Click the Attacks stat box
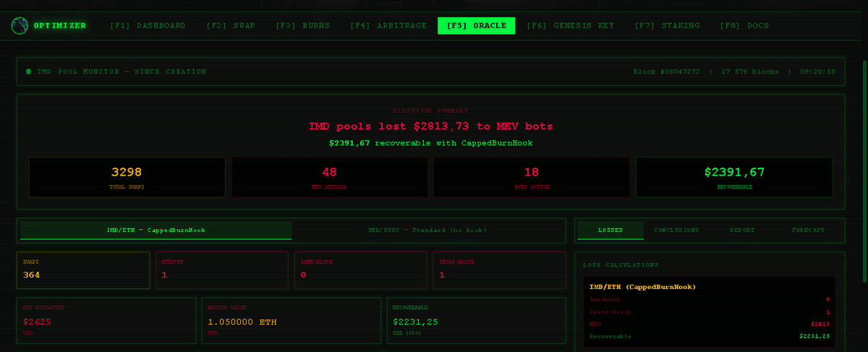Viewport: 868px width, 352px height. point(221,270)
